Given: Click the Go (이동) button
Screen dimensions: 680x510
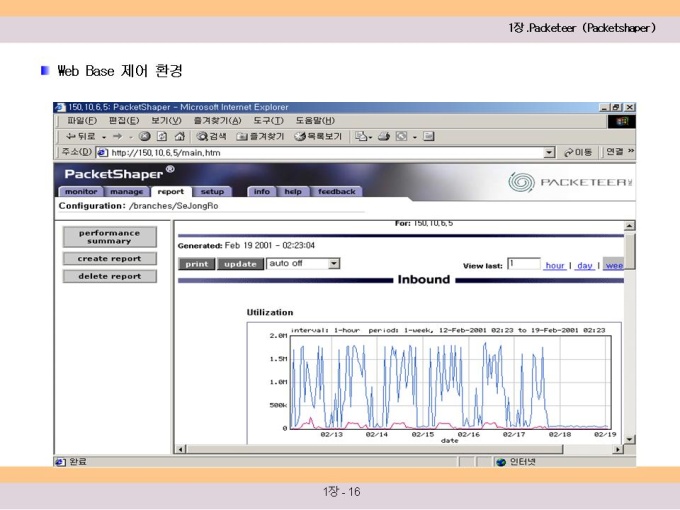Looking at the screenshot, I should [578, 152].
